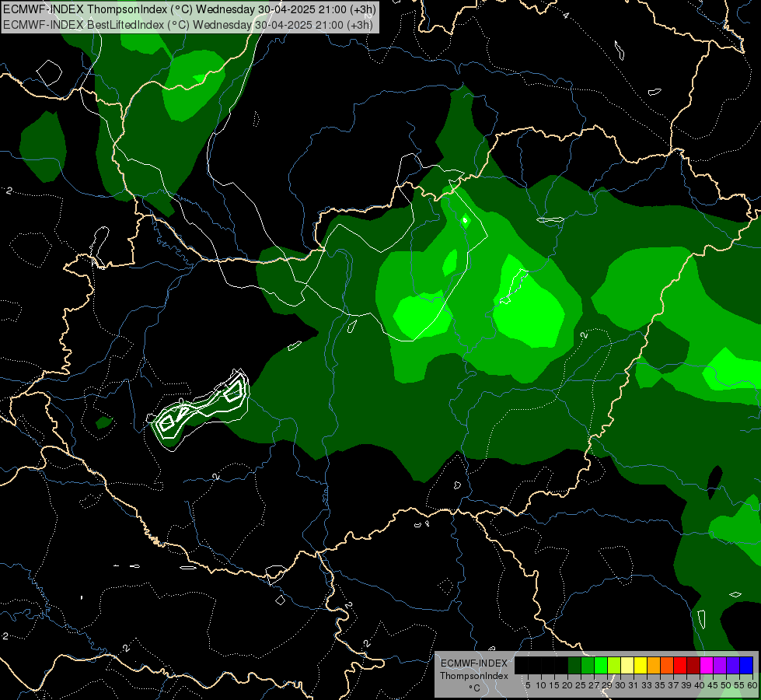Choose the orange 33–35 legend swatch
Viewport: 761px width, 700px height.
pyautogui.click(x=654, y=665)
